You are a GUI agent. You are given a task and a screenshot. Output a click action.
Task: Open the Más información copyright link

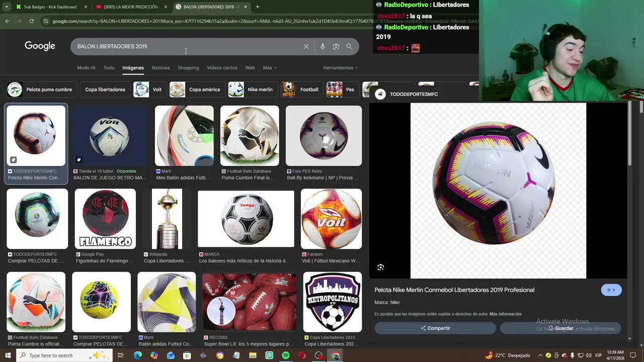[x=506, y=314]
